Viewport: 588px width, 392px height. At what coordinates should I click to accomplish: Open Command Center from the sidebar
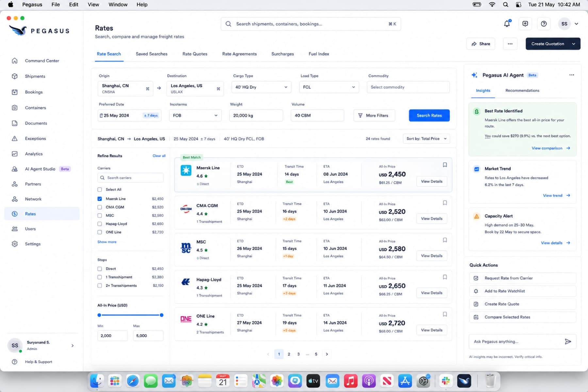pyautogui.click(x=42, y=61)
